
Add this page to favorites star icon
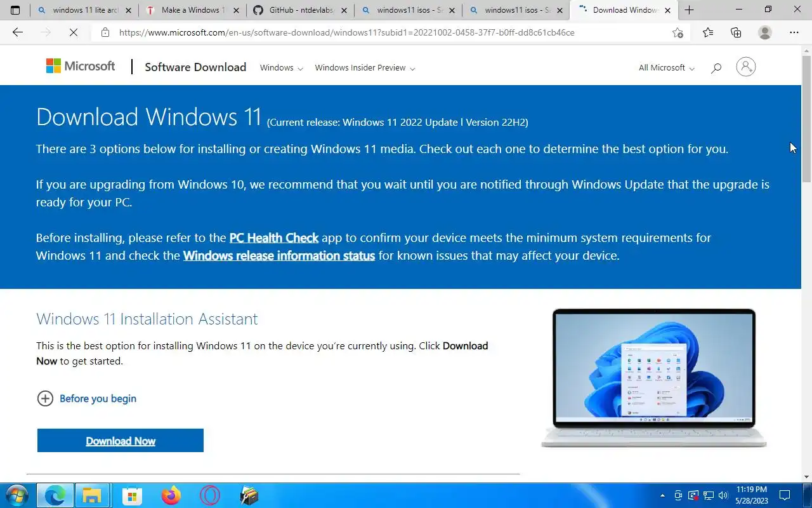tap(678, 32)
